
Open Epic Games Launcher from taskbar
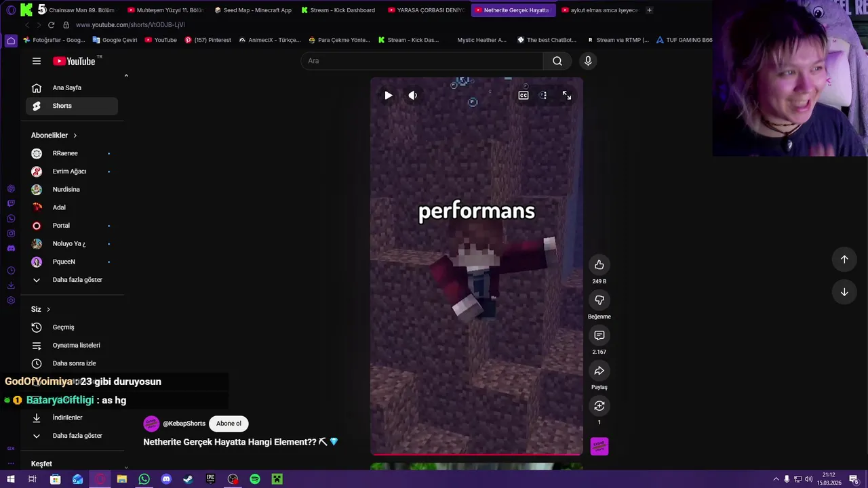pyautogui.click(x=210, y=479)
